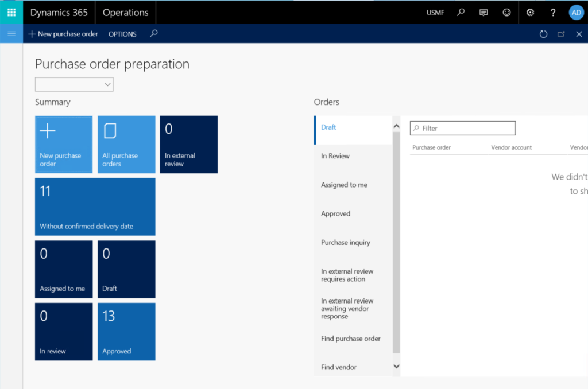Image resolution: width=588 pixels, height=389 pixels.
Task: Select the In Review orders tab
Action: pos(335,156)
